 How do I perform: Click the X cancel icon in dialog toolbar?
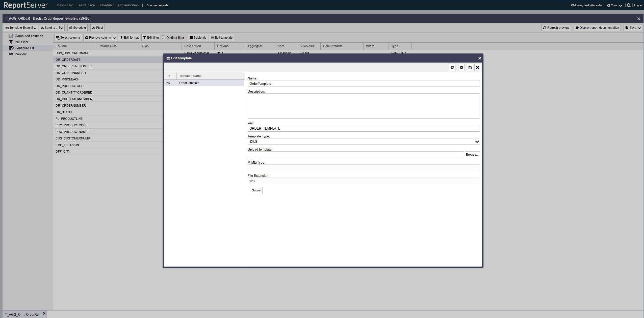click(478, 67)
